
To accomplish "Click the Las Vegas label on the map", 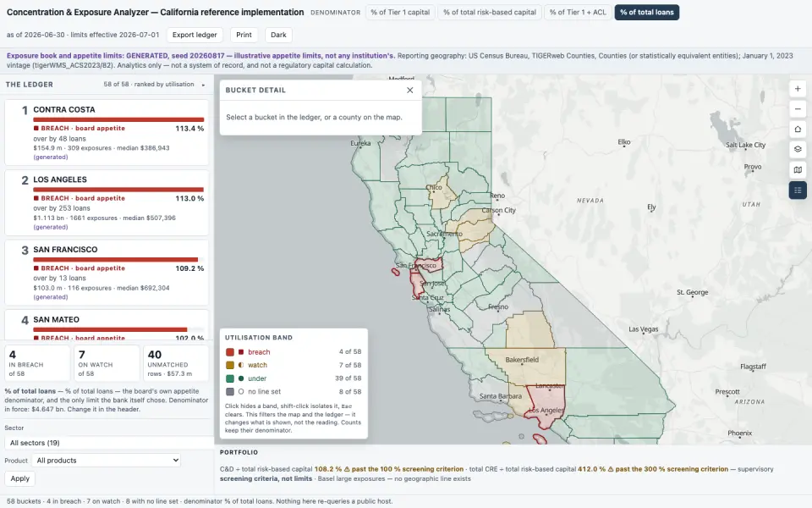I will (643, 329).
